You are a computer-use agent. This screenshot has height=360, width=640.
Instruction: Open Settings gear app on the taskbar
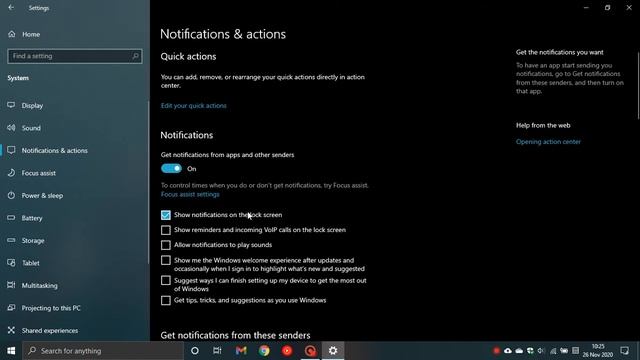(x=333, y=351)
